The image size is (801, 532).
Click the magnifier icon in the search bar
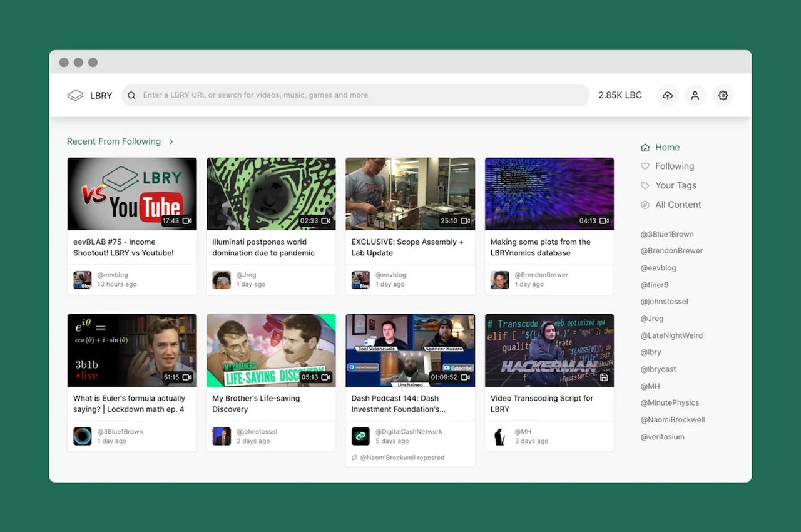[131, 95]
